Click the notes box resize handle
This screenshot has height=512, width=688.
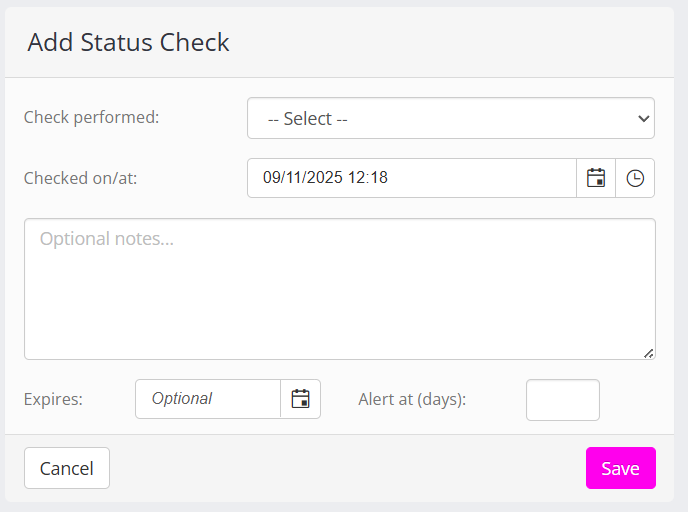click(649, 352)
